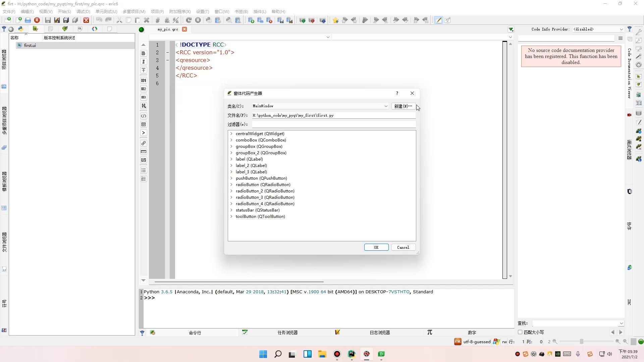644x362 pixels.
Task: Open the 项目(P) menu
Action: [x=157, y=11]
